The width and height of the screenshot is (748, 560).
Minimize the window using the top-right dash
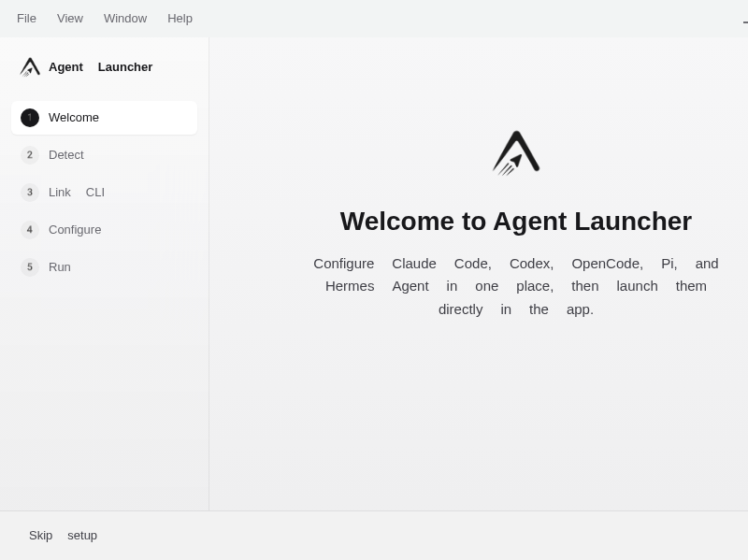point(745,22)
